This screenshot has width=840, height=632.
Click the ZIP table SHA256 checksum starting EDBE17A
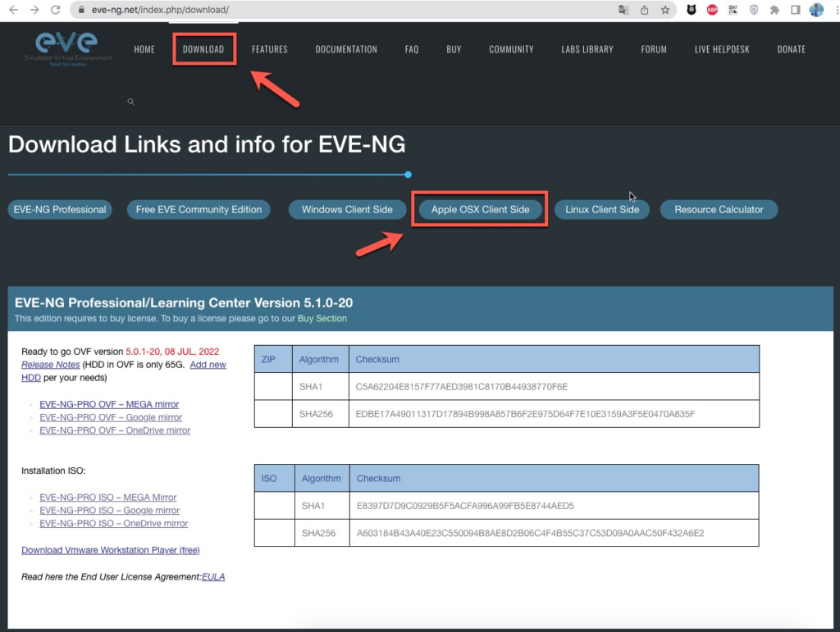pyautogui.click(x=525, y=414)
